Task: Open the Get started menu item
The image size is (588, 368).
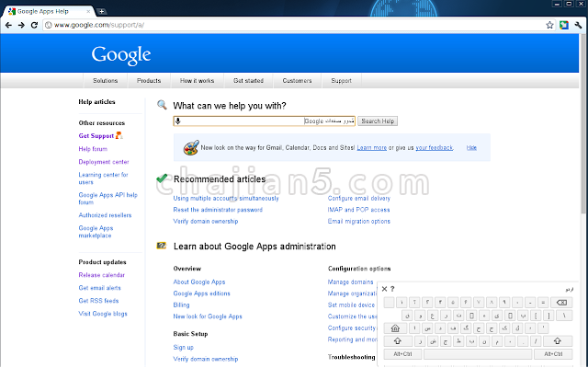Action: pyautogui.click(x=248, y=81)
